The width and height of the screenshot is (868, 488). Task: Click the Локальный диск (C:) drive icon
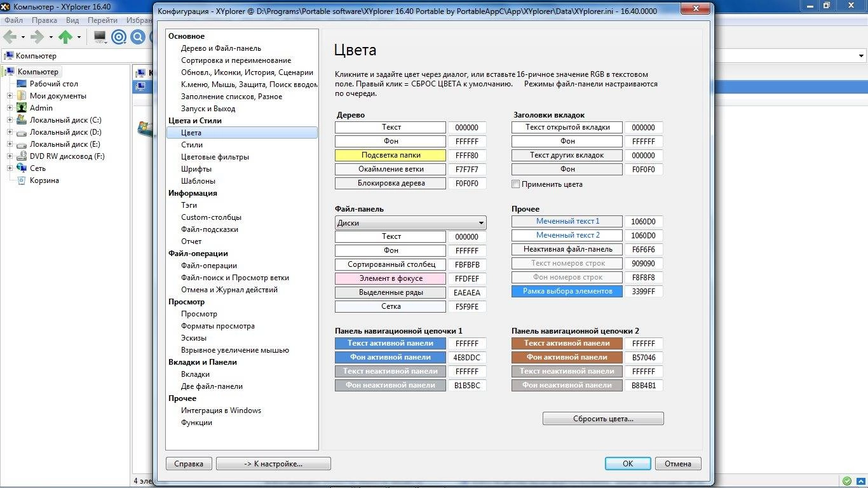[22, 120]
